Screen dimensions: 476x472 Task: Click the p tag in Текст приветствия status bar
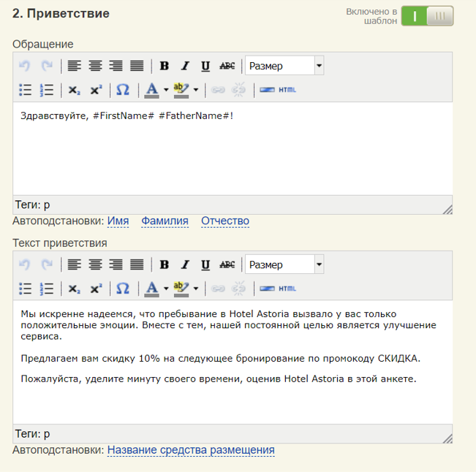pos(47,435)
